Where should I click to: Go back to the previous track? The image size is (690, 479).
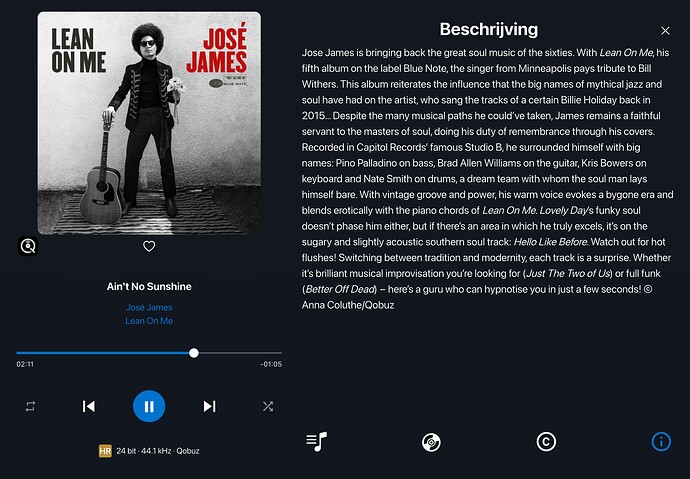tap(89, 406)
